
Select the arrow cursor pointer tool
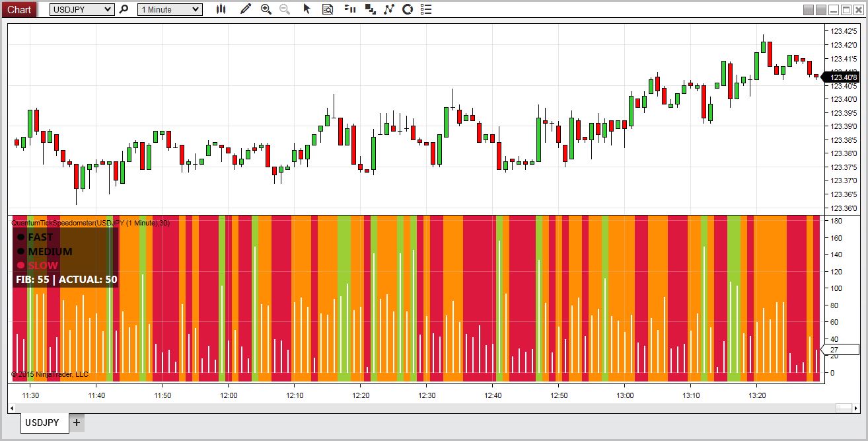pos(307,9)
